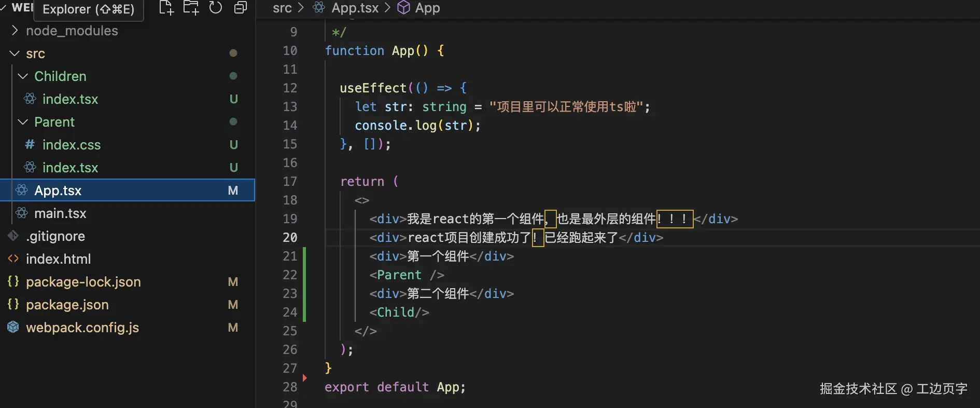Refresh the Explorer file tree
The width and height of the screenshot is (980, 408).
[x=216, y=8]
